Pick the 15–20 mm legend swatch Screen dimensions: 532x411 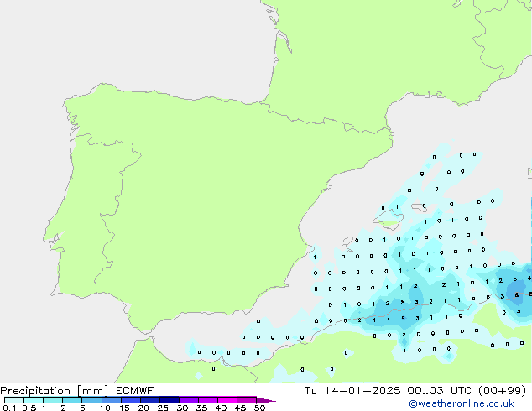[x=131, y=400]
